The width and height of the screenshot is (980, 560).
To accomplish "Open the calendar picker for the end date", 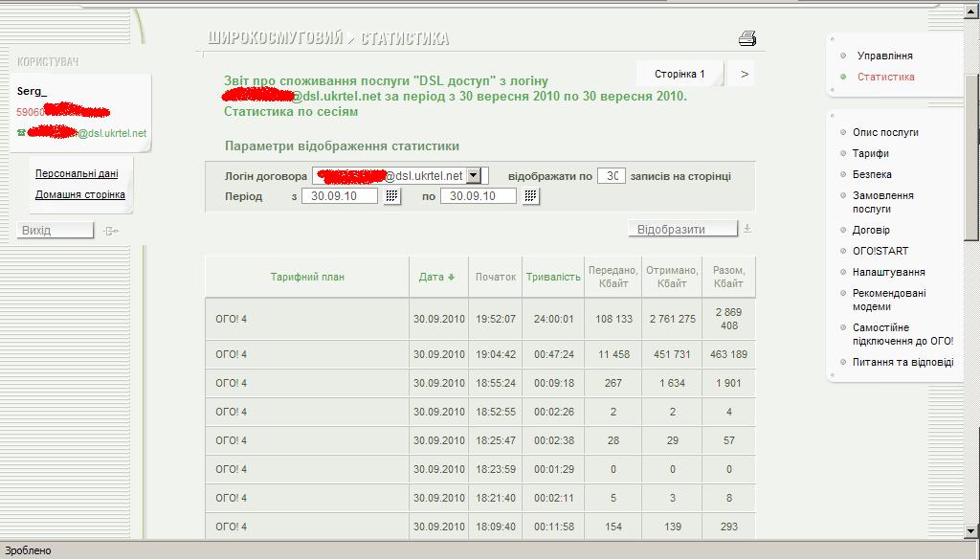I will pos(531,196).
